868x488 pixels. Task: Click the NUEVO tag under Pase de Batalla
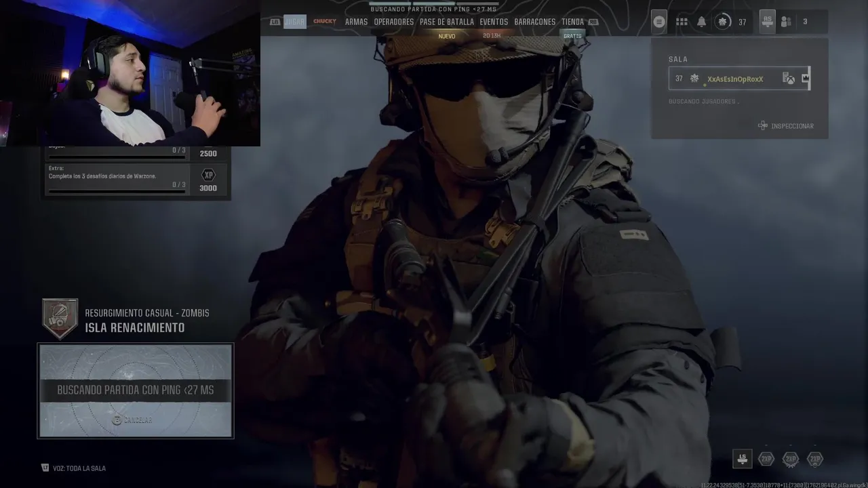[447, 36]
